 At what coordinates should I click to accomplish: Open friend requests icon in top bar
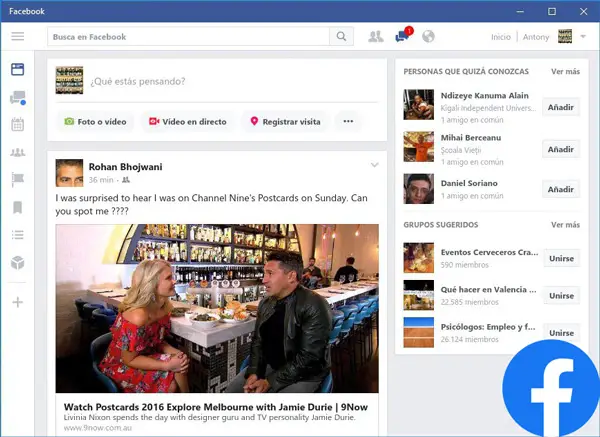pyautogui.click(x=375, y=37)
